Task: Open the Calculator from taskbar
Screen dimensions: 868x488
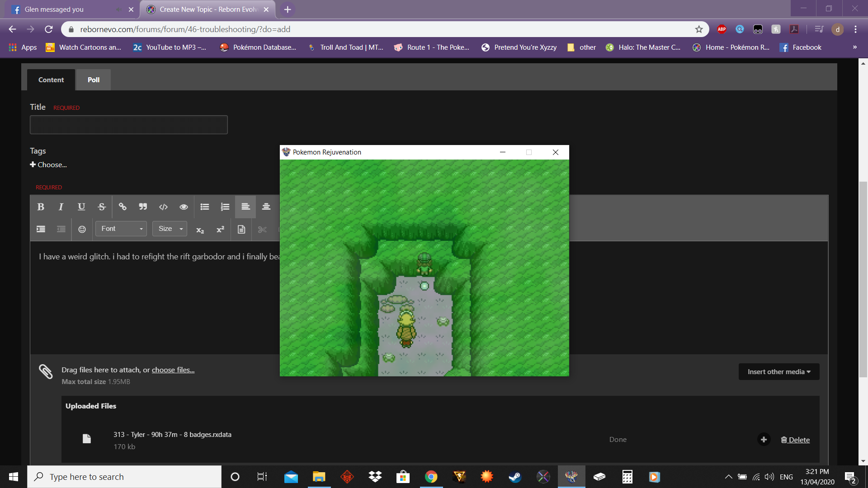Action: (627, 477)
